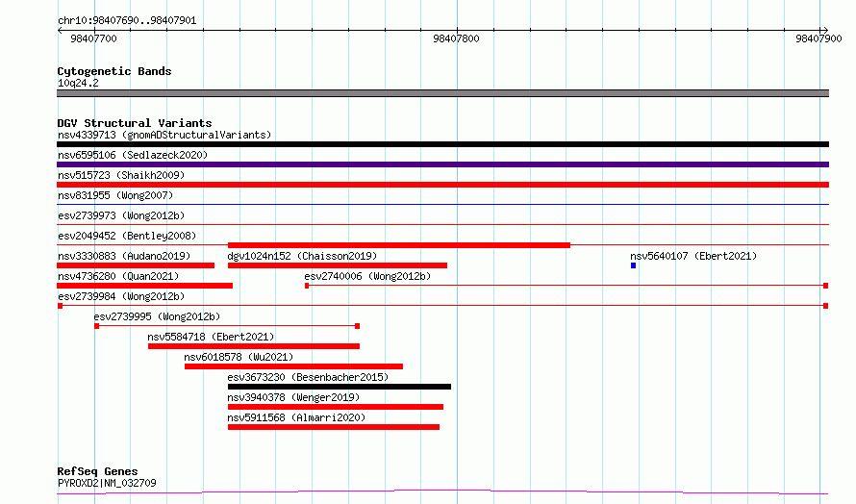Open the dgv1024n152 Chaisson2019 label
The height and width of the screenshot is (504, 856).
(x=302, y=256)
